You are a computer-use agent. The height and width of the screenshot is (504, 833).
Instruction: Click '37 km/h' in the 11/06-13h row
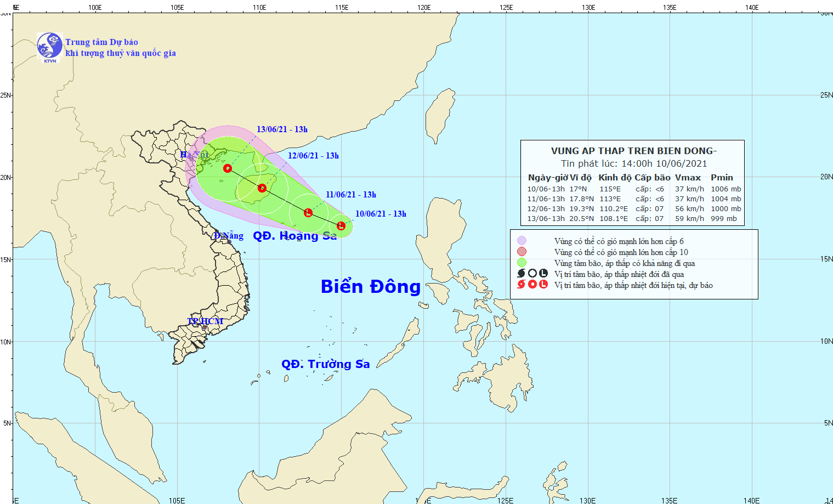[x=690, y=199]
